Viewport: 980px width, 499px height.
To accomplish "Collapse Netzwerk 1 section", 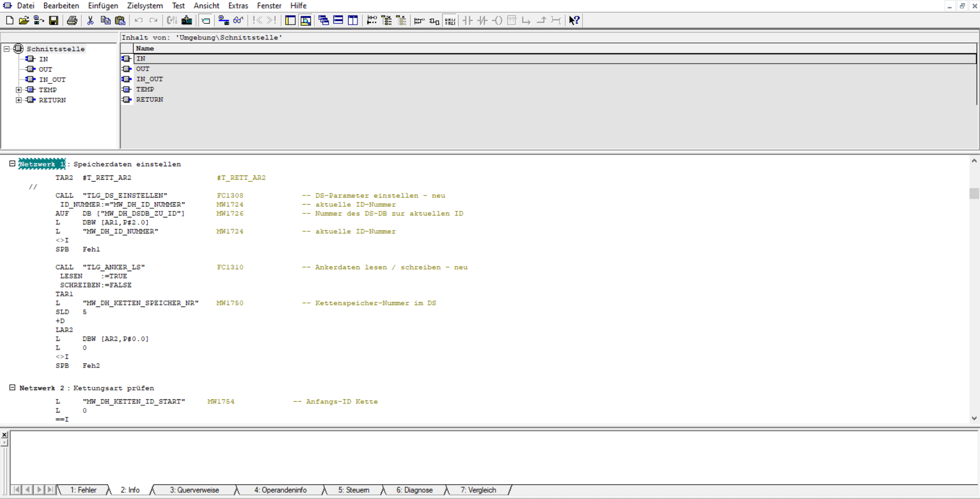I will pyautogui.click(x=12, y=164).
